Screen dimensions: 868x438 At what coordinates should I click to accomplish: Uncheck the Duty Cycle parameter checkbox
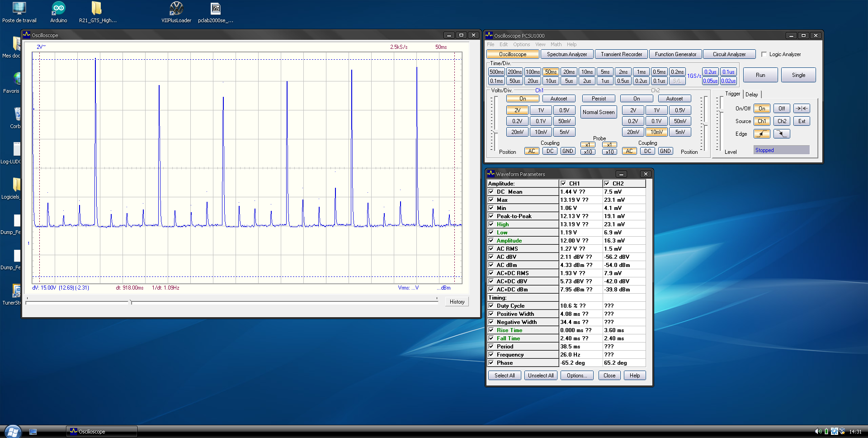pyautogui.click(x=491, y=306)
